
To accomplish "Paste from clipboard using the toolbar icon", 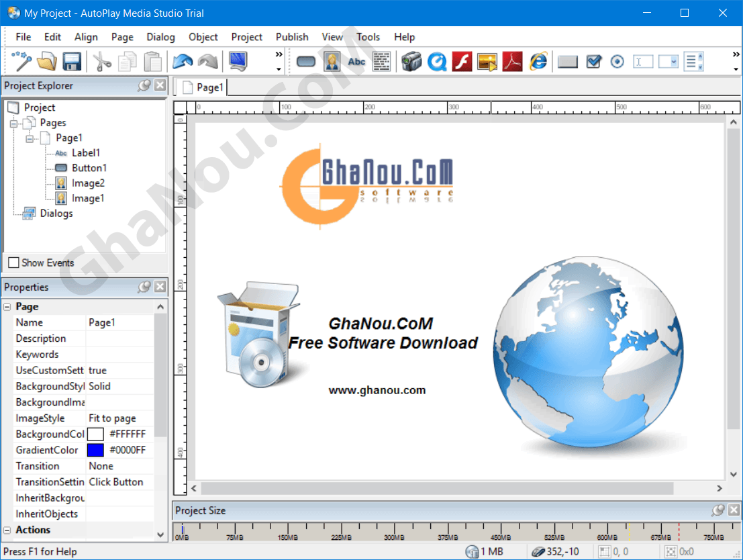I will (x=152, y=62).
